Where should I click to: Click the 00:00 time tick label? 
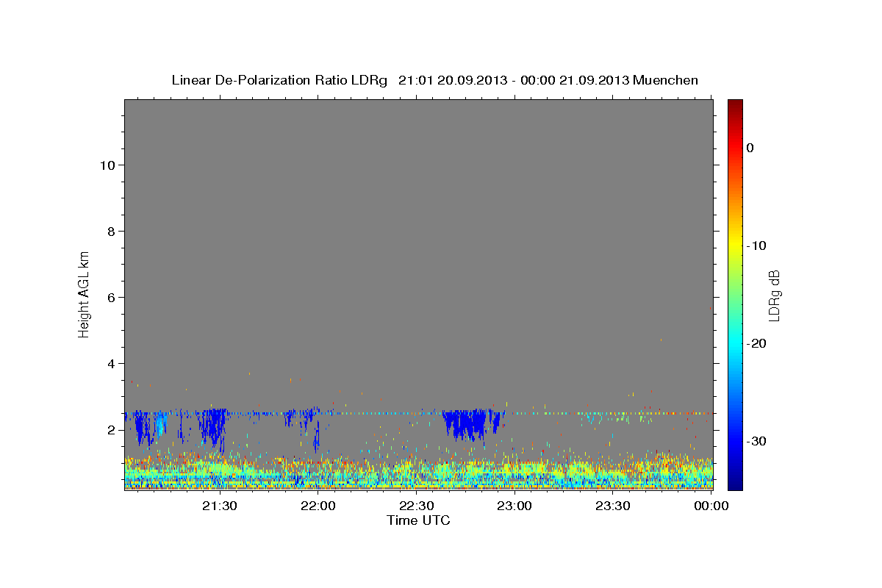pyautogui.click(x=711, y=506)
